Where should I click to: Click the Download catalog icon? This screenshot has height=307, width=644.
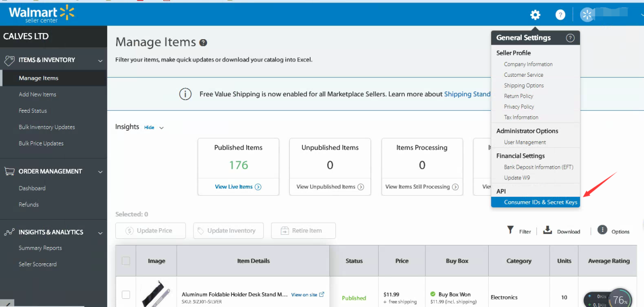tap(547, 230)
